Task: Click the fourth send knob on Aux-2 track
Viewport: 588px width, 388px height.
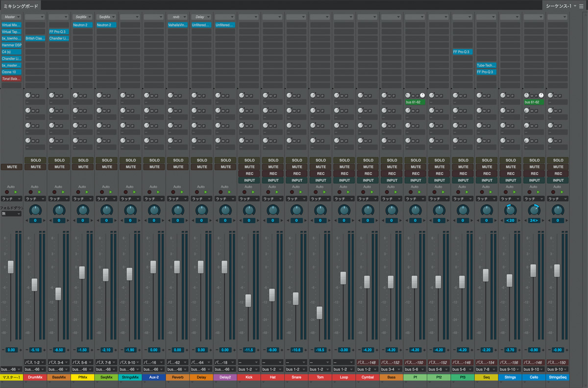Action: tap(147, 140)
